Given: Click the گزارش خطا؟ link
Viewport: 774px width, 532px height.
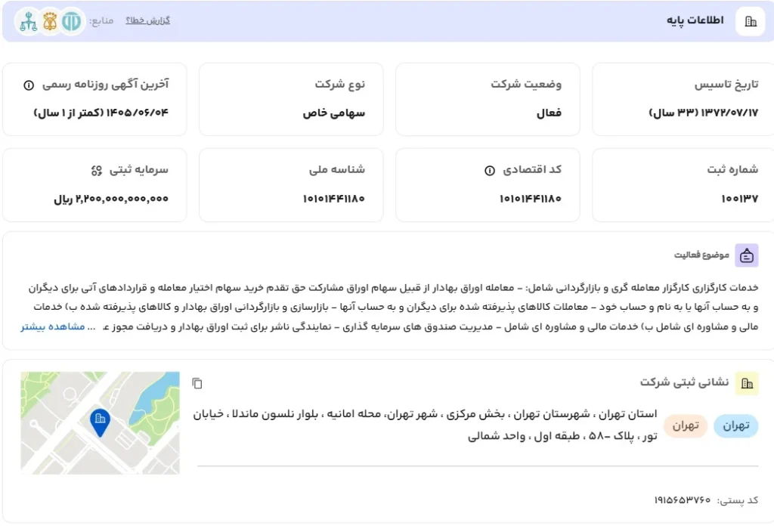Looking at the screenshot, I should click(x=147, y=20).
